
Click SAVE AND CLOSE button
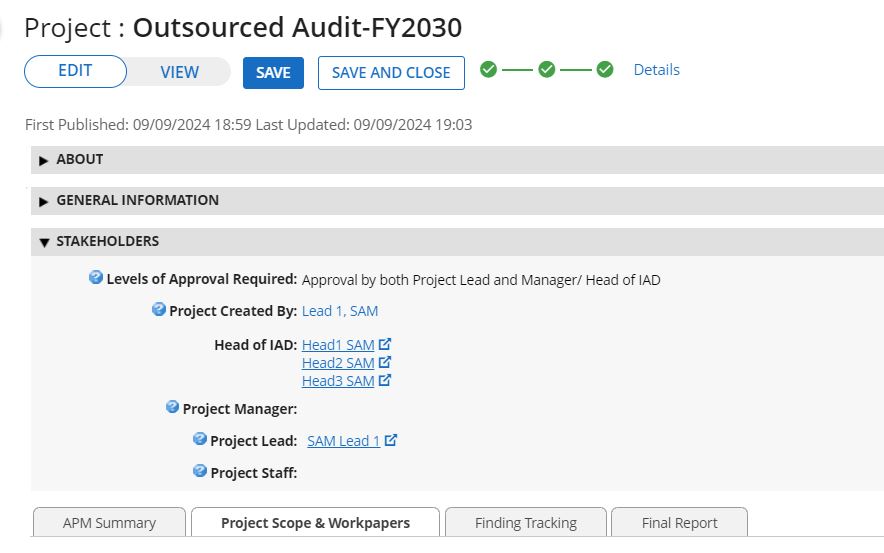click(391, 73)
